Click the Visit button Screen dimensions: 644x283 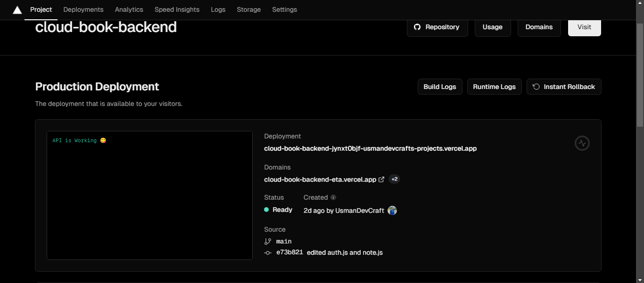584,27
